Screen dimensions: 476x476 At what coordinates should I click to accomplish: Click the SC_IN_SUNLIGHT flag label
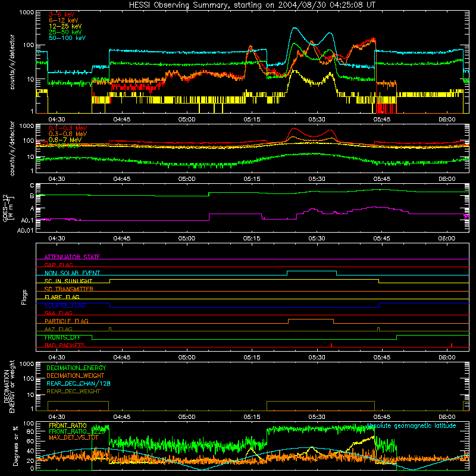pos(68,281)
